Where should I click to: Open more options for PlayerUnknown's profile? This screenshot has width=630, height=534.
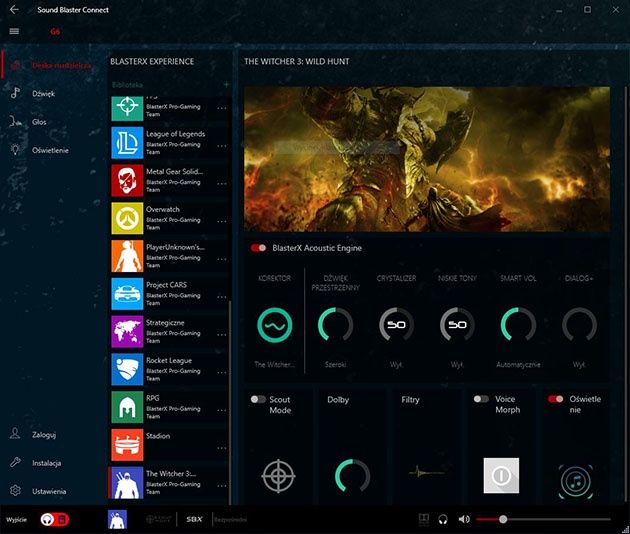(222, 259)
